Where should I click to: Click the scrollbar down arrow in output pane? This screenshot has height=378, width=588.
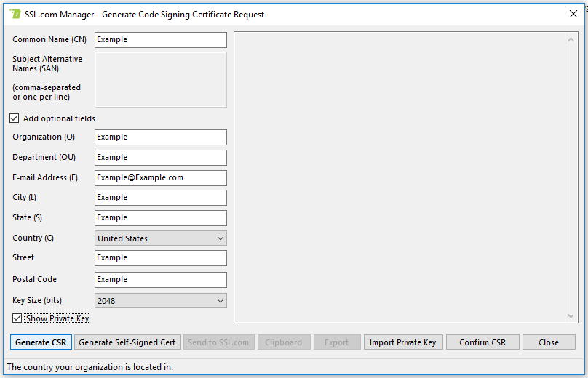pos(571,315)
